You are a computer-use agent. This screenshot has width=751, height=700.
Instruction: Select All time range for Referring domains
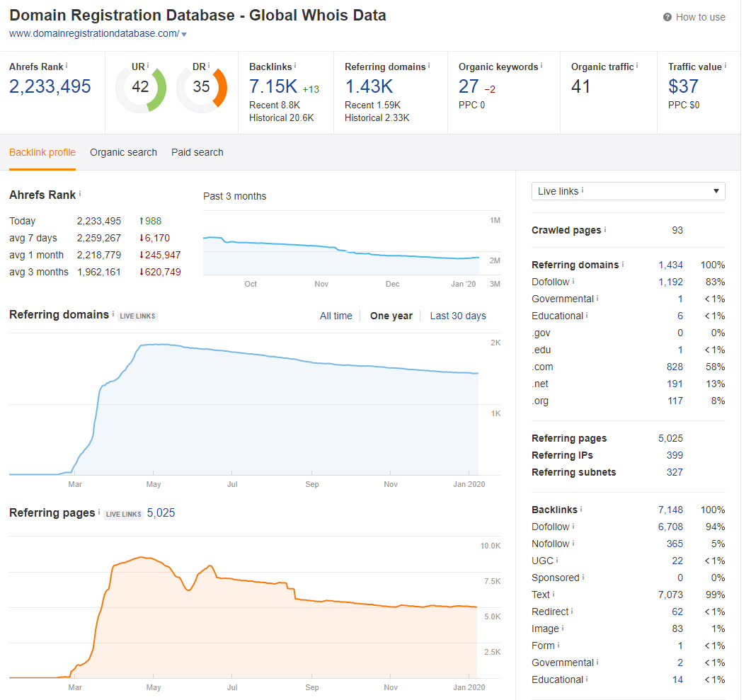336,316
